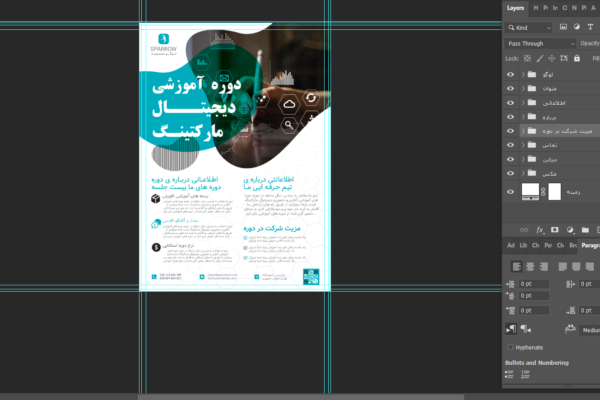Open the Lib tab in lower panel
Image resolution: width=600 pixels, height=400 pixels.
tap(523, 245)
